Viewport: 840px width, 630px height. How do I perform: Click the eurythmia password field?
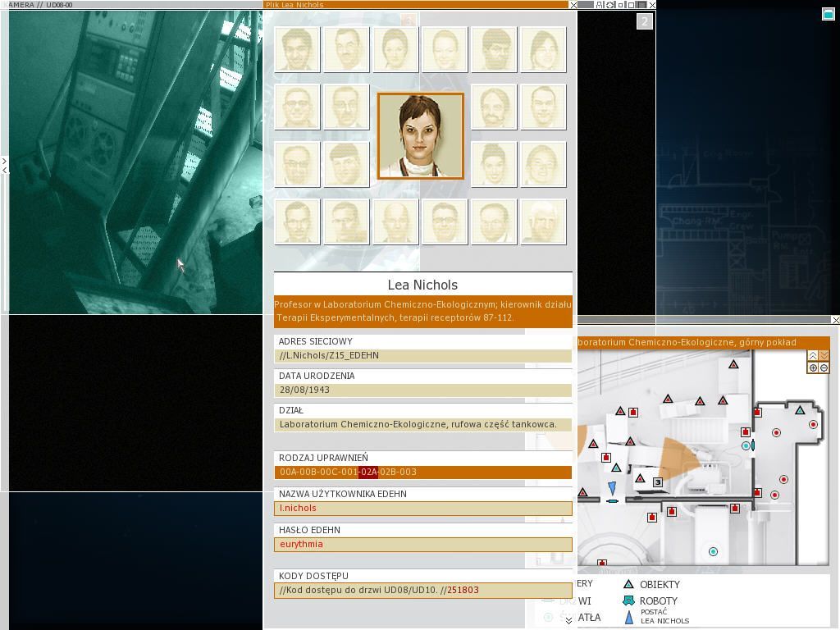(x=422, y=545)
